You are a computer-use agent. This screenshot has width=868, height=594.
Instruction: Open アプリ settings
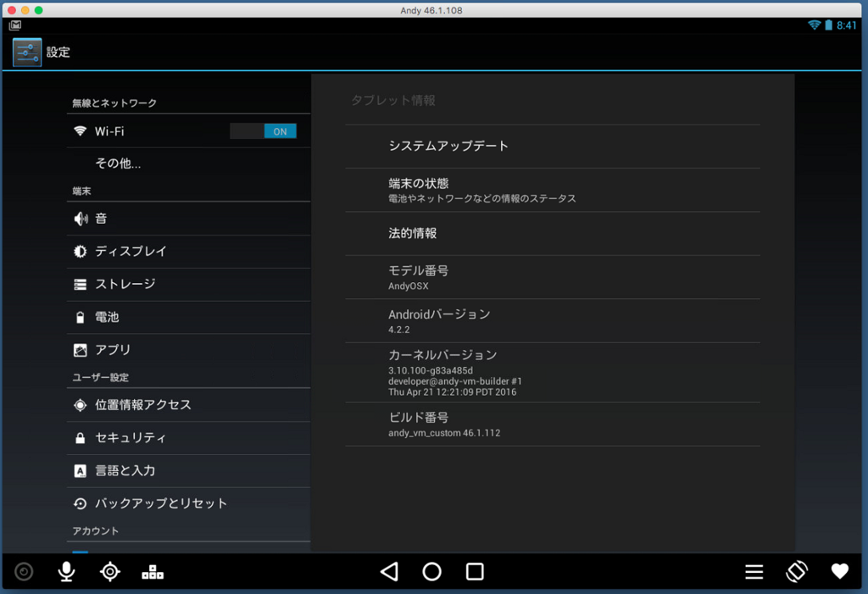point(188,350)
